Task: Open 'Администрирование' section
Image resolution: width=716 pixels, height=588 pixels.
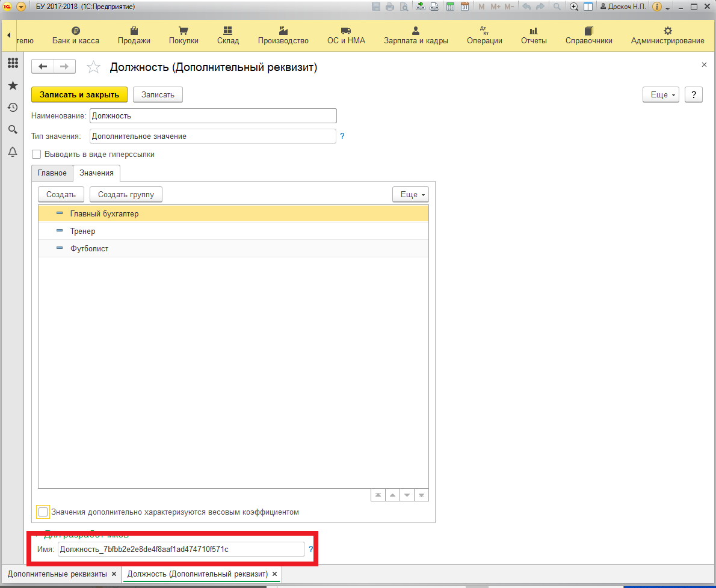Action: (x=668, y=35)
